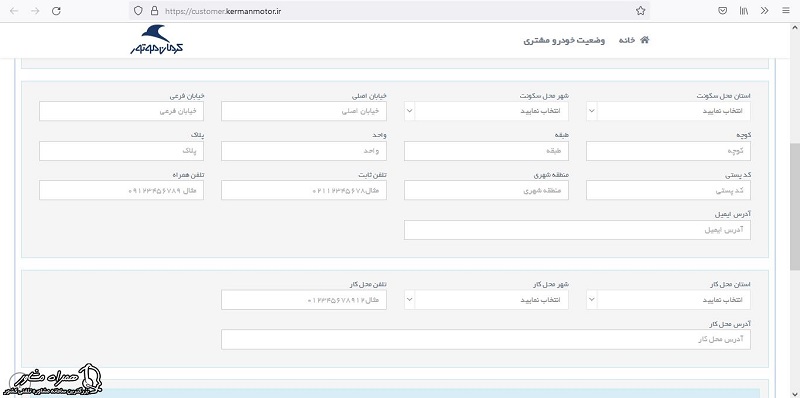The image size is (800, 398).
Task: Open وضعیت خودرو مشتری menu item
Action: tap(564, 40)
